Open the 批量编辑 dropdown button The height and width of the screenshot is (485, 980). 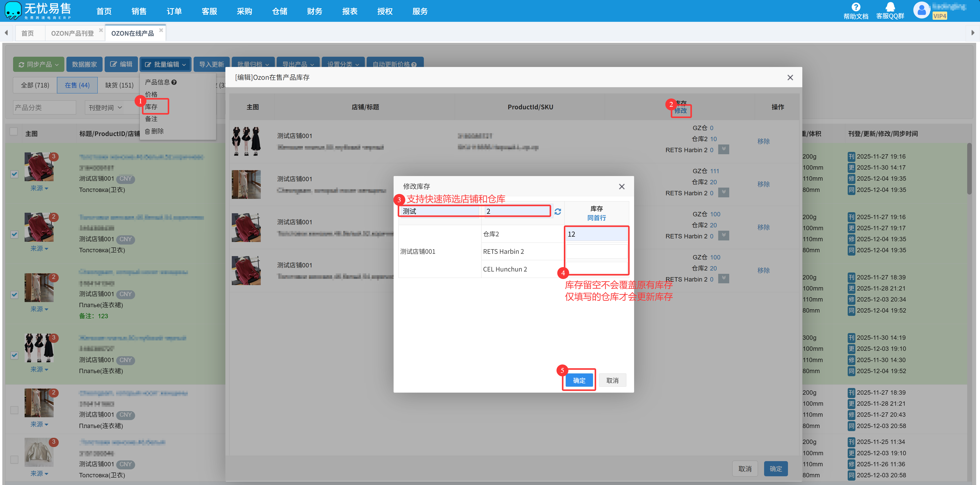(165, 64)
